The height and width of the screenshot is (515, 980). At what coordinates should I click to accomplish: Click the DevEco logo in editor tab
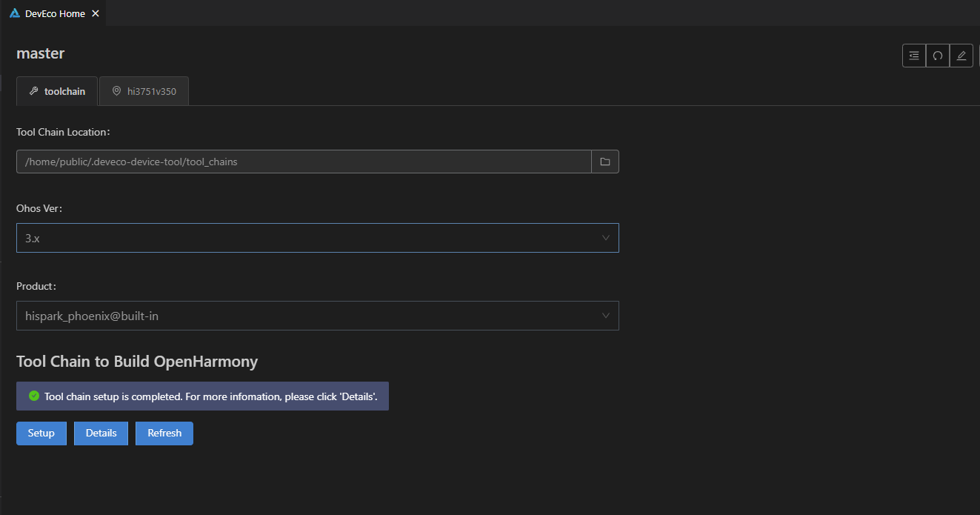(x=15, y=13)
